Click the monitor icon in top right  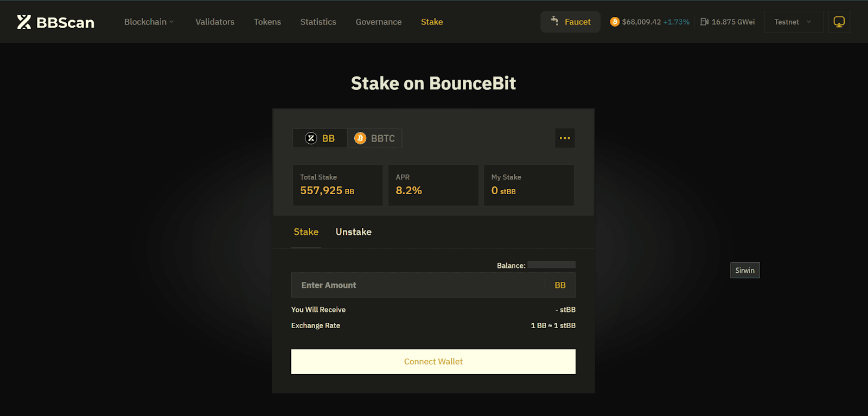click(839, 22)
